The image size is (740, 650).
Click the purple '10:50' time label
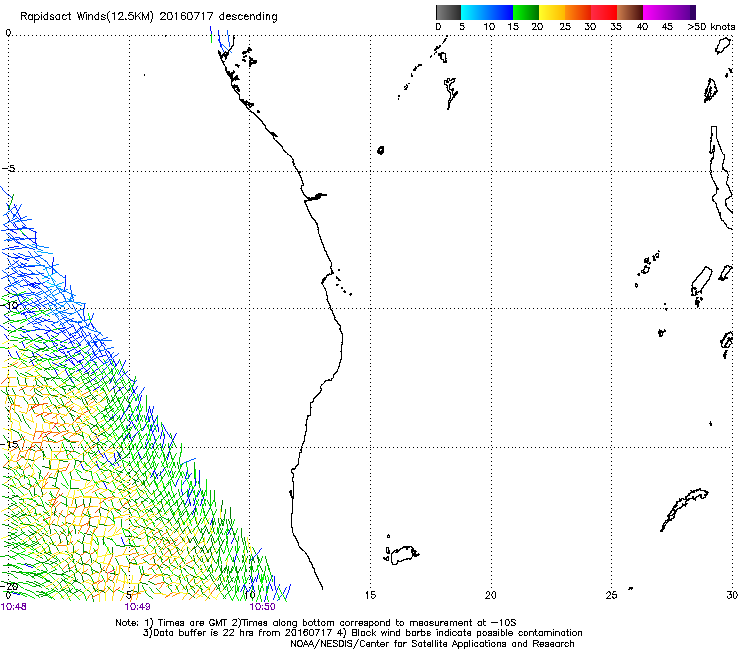point(262,607)
